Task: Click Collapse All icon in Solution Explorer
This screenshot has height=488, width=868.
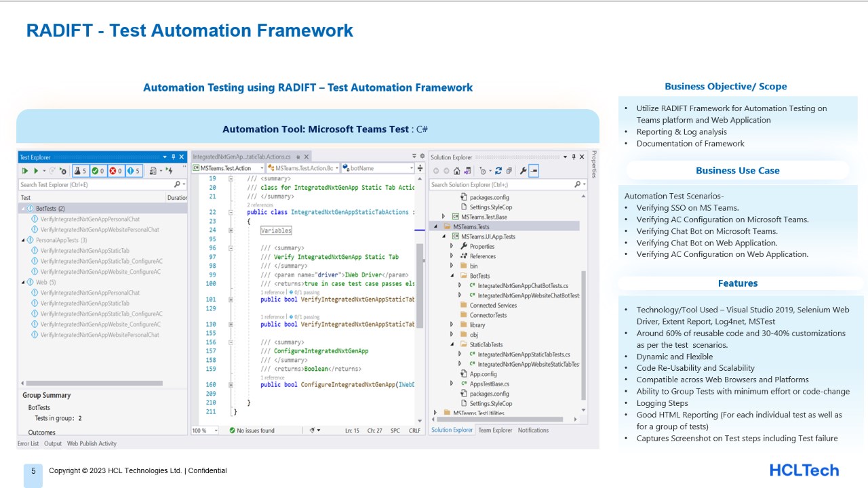Action: [509, 171]
